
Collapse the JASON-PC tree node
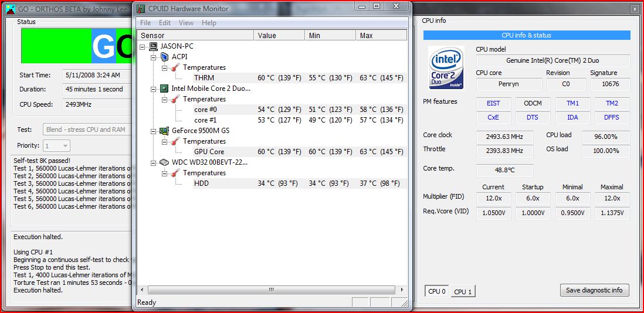coord(143,46)
